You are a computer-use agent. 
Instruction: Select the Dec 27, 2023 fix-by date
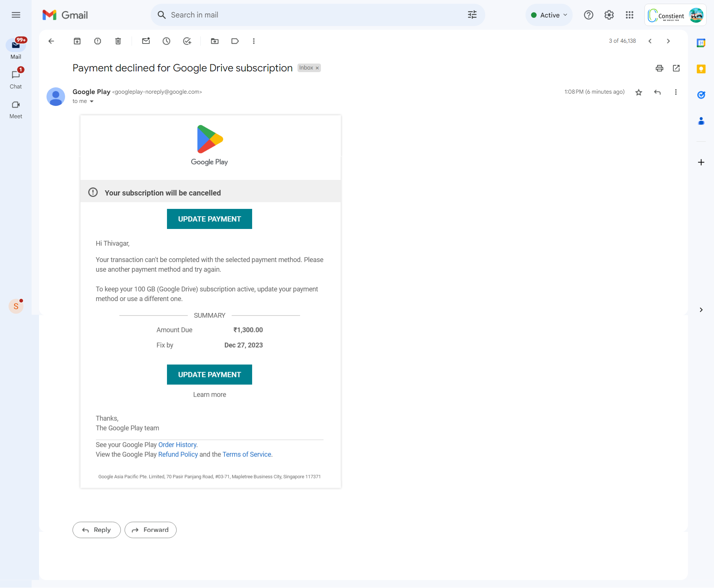point(244,345)
